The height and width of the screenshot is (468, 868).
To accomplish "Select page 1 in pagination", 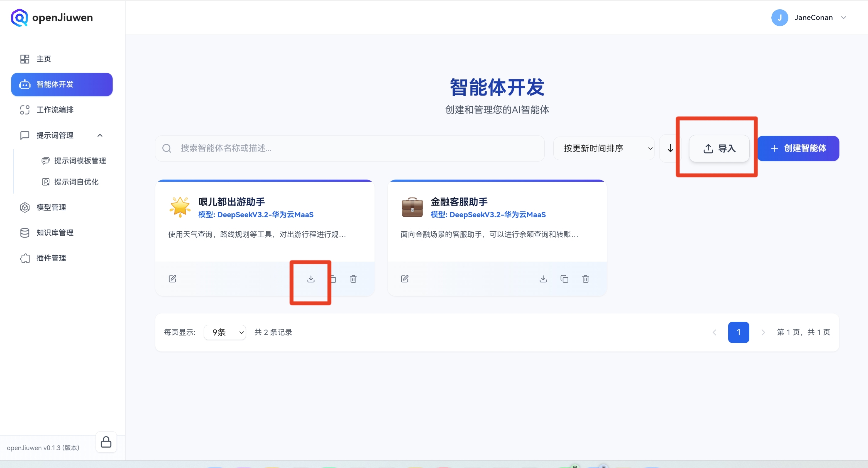I will click(x=738, y=332).
